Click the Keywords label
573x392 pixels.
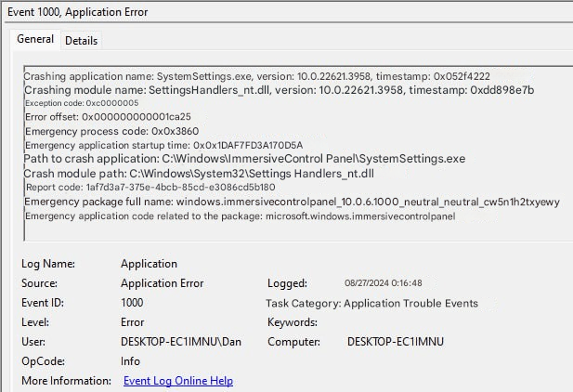[293, 322]
